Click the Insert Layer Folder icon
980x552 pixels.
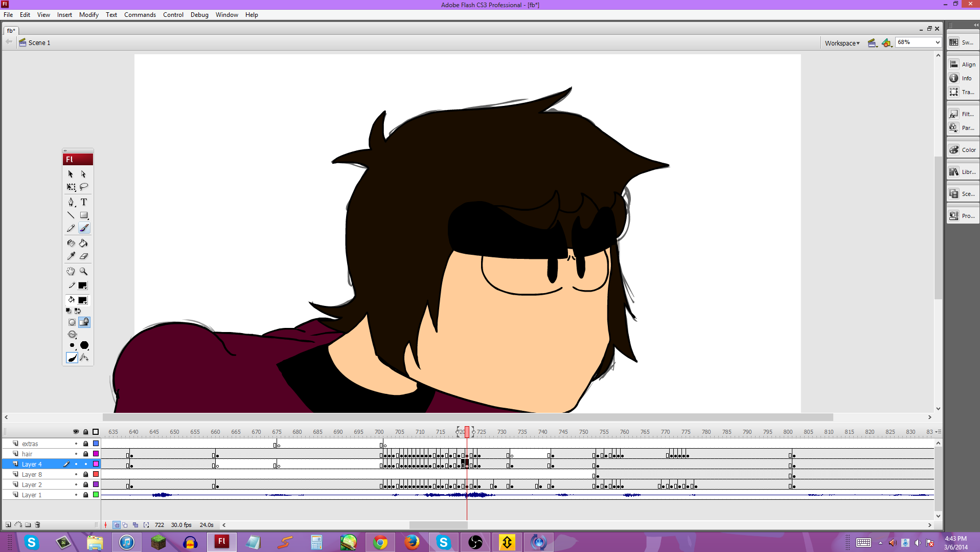pos(28,525)
